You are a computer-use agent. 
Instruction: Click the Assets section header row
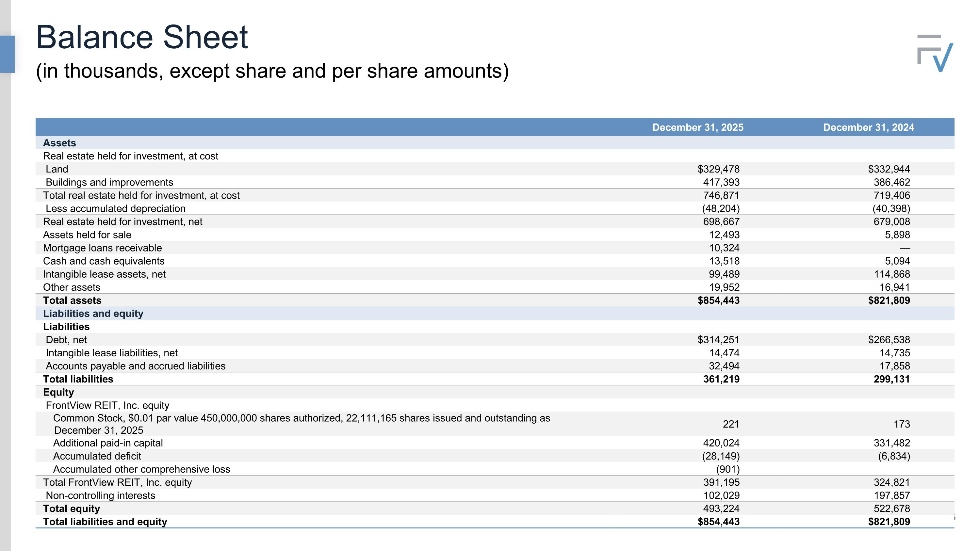click(x=495, y=143)
